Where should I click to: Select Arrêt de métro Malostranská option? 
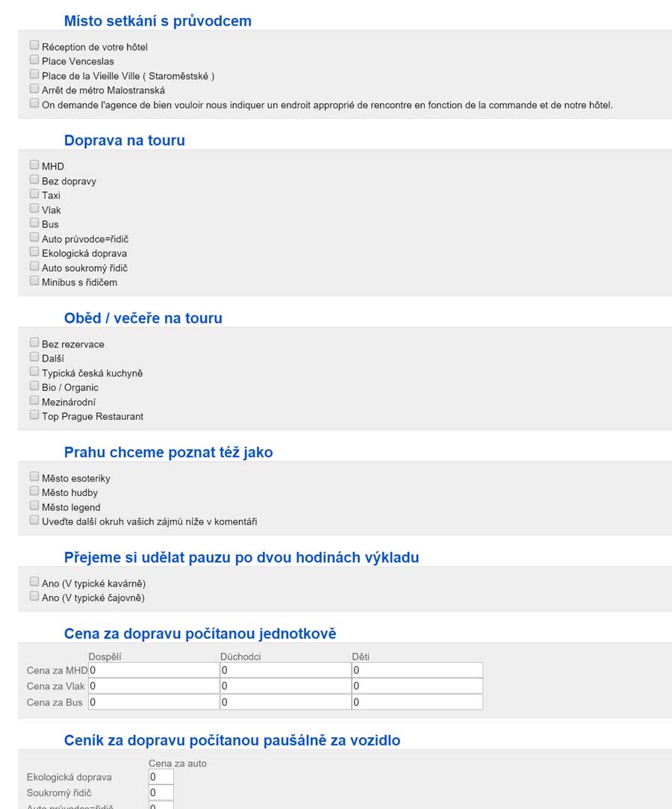34,89
